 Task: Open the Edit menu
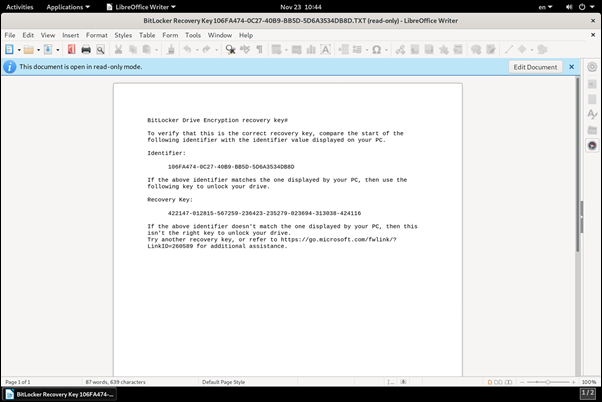(28, 35)
